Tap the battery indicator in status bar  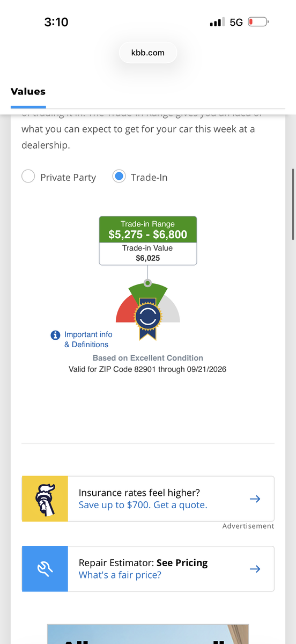[x=258, y=22]
